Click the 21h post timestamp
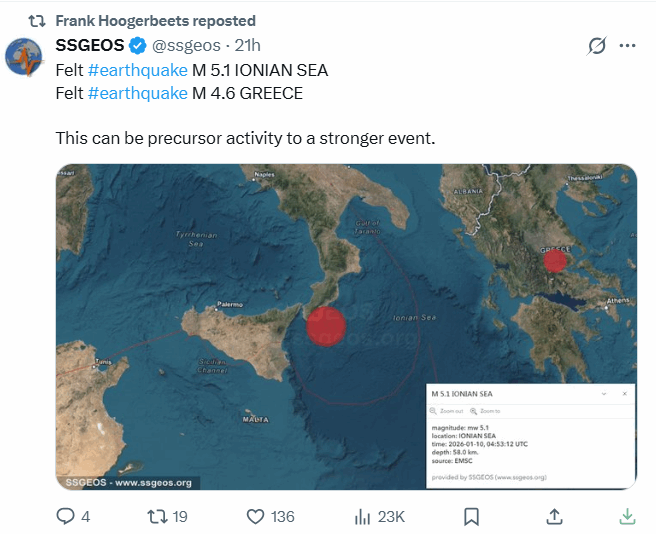This screenshot has width=656, height=534. click(247, 46)
